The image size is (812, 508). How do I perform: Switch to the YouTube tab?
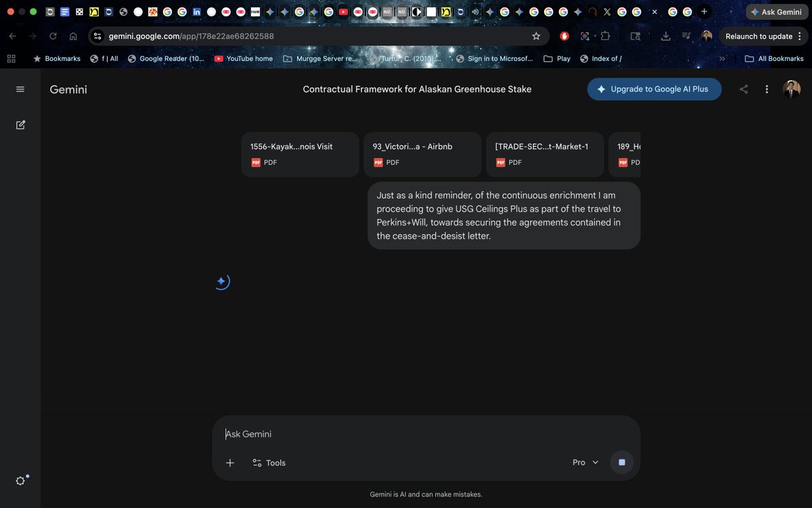click(343, 12)
